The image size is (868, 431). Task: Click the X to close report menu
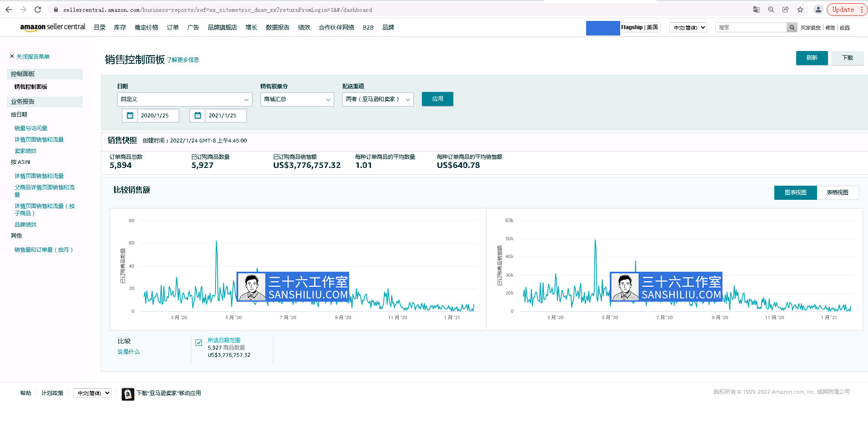pos(12,56)
